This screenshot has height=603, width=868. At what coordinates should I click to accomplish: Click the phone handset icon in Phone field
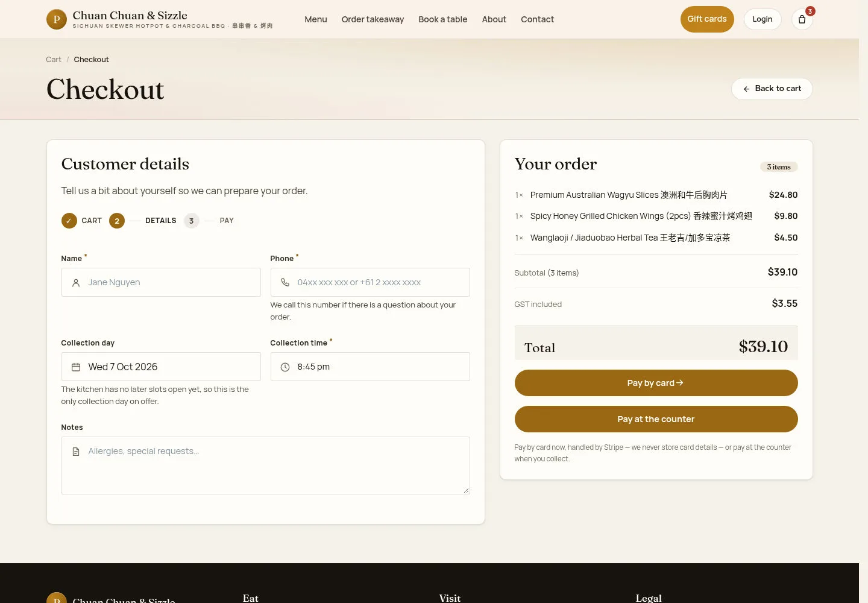pos(285,282)
